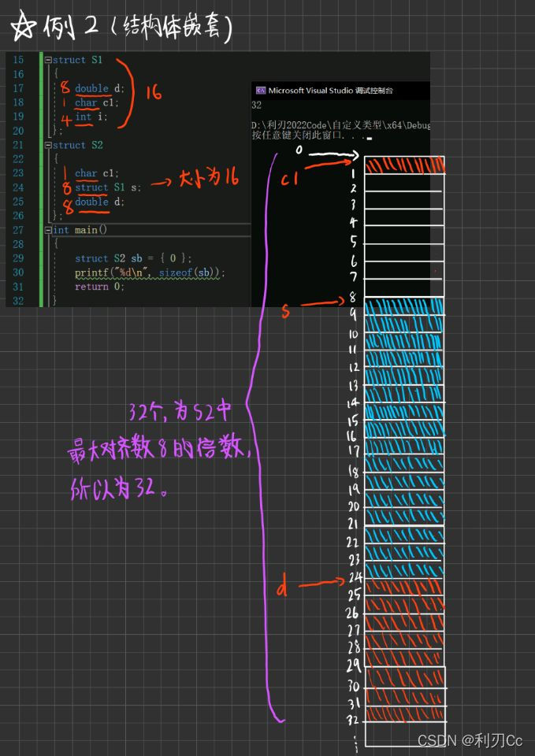Place cursor on 'struct S1 s;' line
Image resolution: width=535 pixels, height=756 pixels.
(109, 187)
